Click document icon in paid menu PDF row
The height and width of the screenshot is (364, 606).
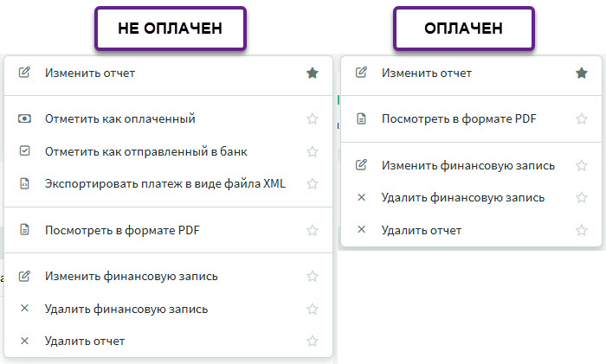362,119
